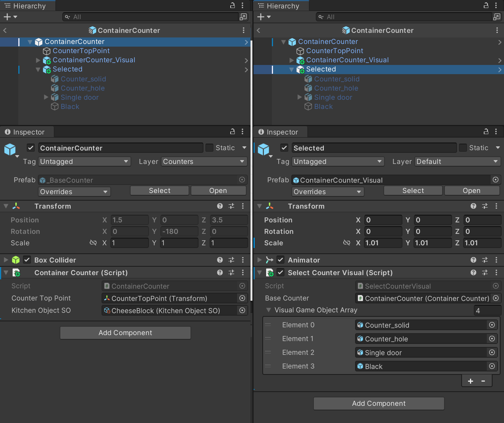Open the Layer dropdown showing Counters

pyautogui.click(x=204, y=161)
